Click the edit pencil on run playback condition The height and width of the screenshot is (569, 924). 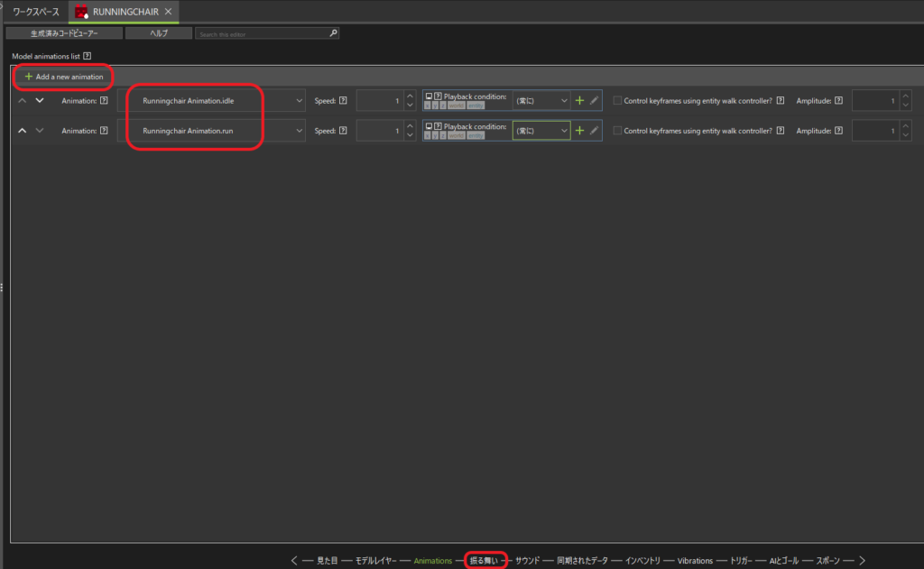point(594,131)
